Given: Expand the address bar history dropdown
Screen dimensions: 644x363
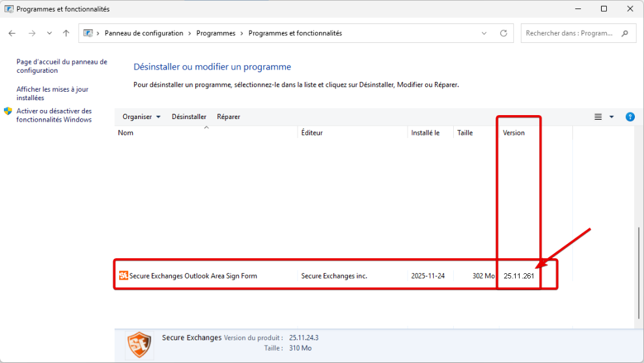Looking at the screenshot, I should (484, 33).
